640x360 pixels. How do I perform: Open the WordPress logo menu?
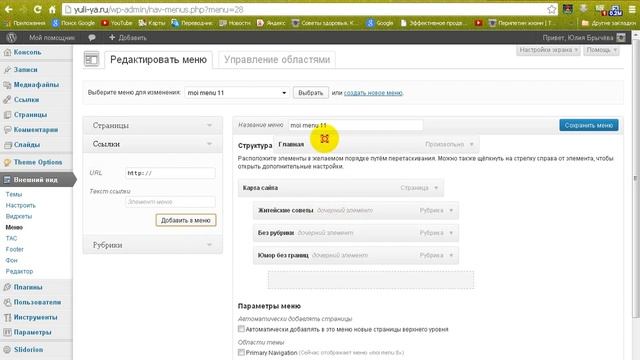coord(11,38)
